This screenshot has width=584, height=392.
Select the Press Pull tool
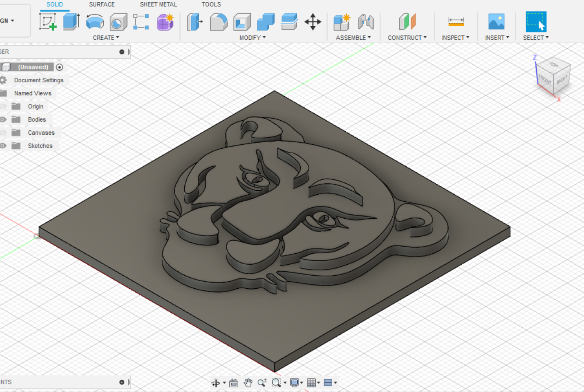(195, 21)
